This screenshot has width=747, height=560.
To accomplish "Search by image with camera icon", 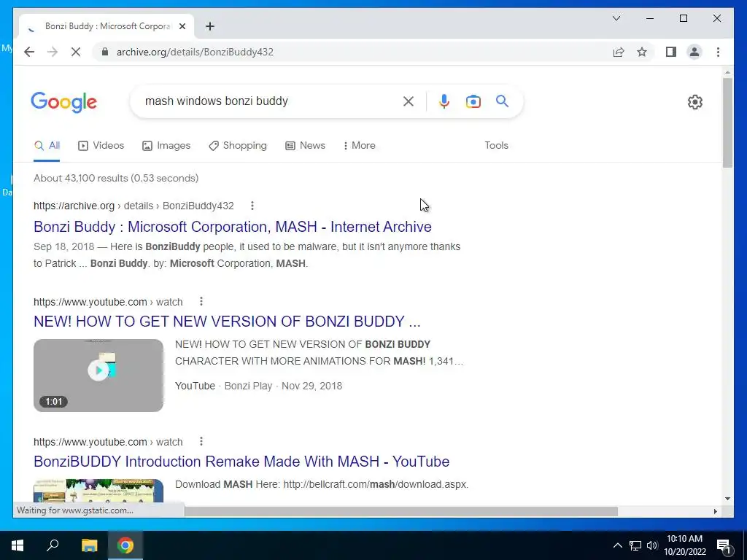I will [473, 101].
